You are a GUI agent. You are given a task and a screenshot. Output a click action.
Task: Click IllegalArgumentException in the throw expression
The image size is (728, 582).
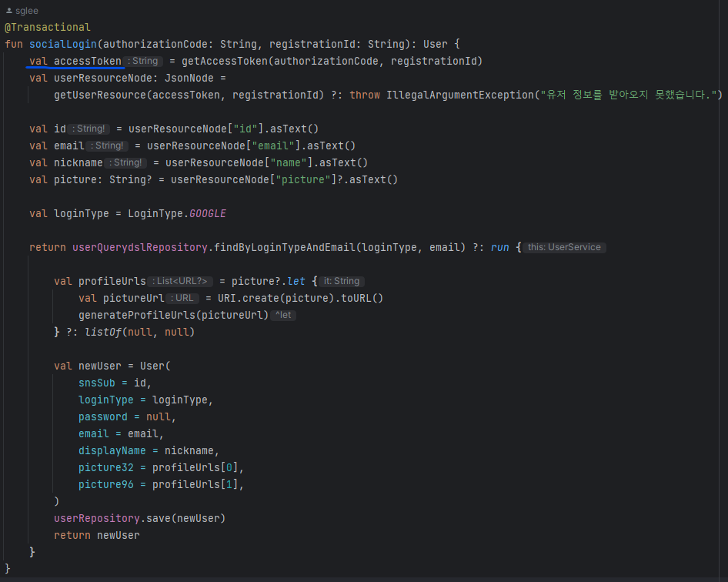(460, 95)
